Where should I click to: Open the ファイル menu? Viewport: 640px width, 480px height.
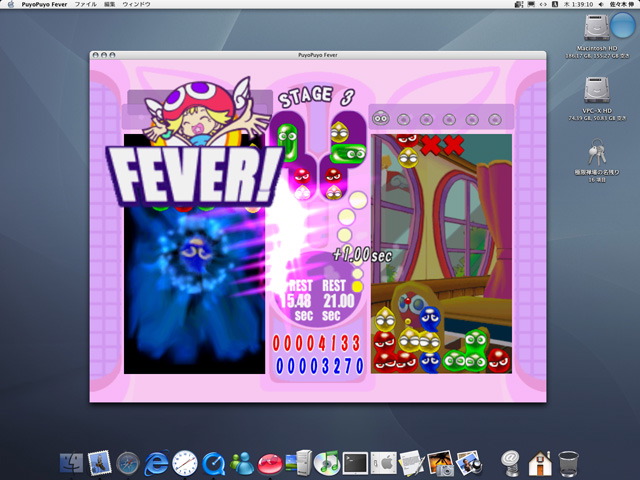(x=85, y=4)
